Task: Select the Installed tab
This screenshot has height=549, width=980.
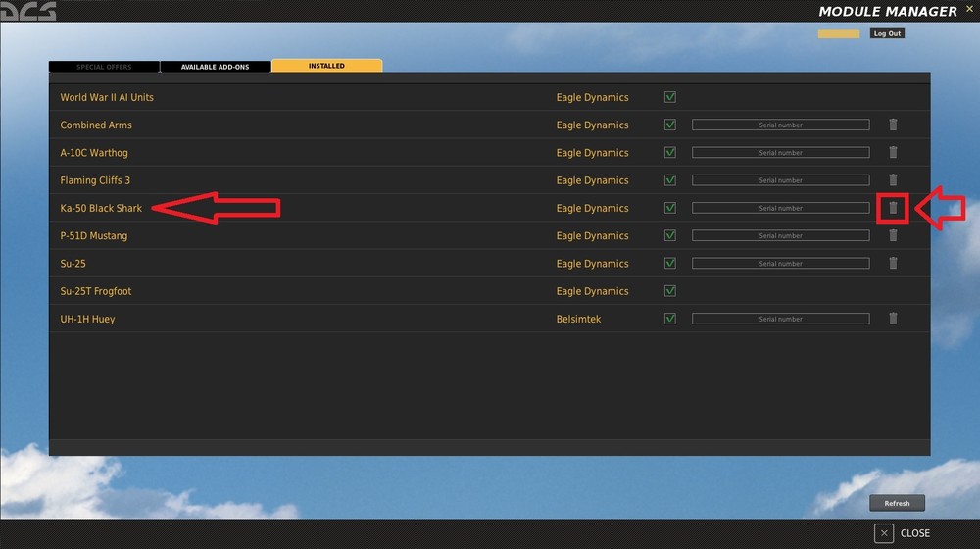Action: 327,66
